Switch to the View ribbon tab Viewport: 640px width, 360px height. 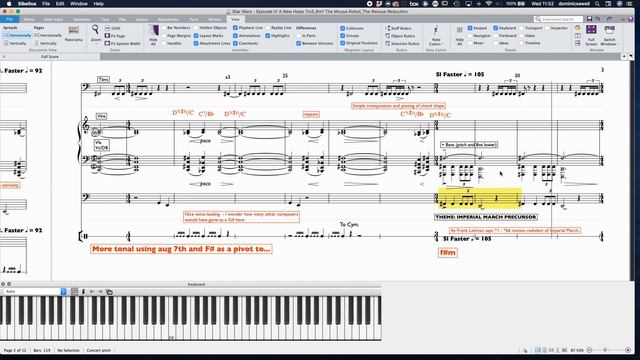pos(236,19)
